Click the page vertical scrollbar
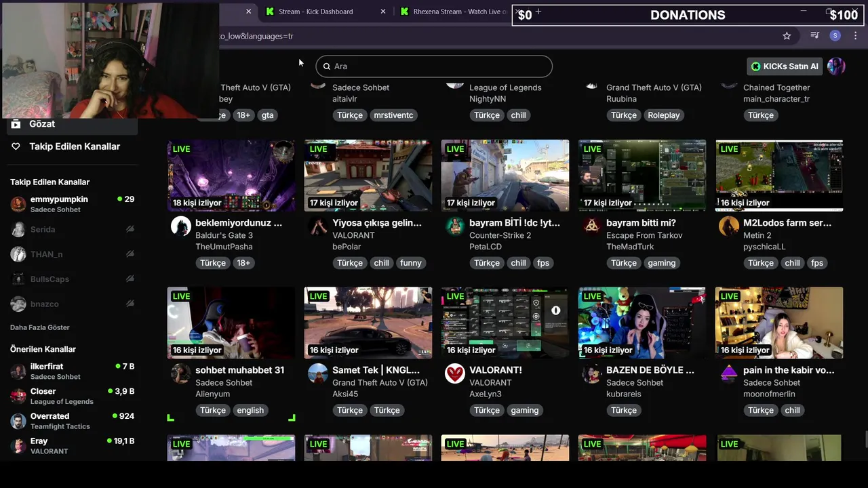 865,439
